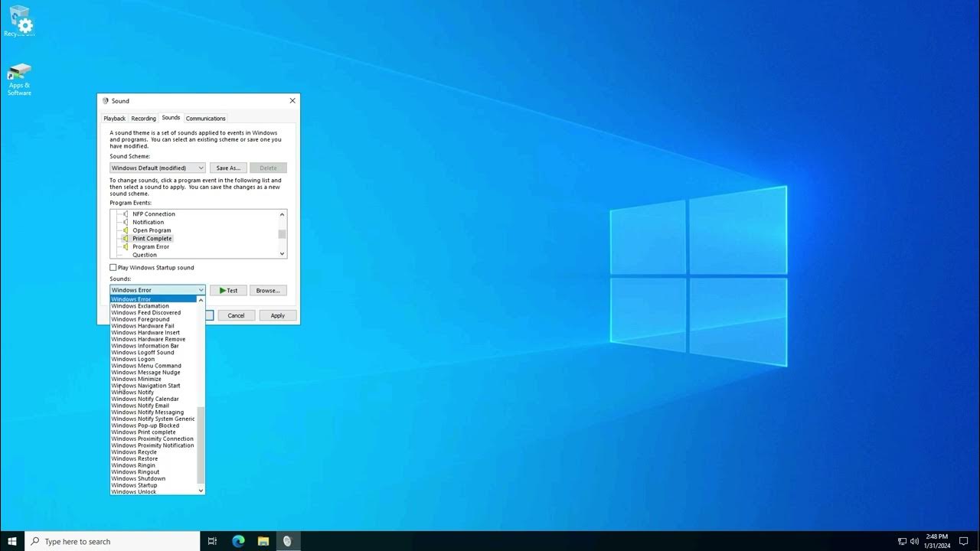Click the network tray icon

click(903, 542)
